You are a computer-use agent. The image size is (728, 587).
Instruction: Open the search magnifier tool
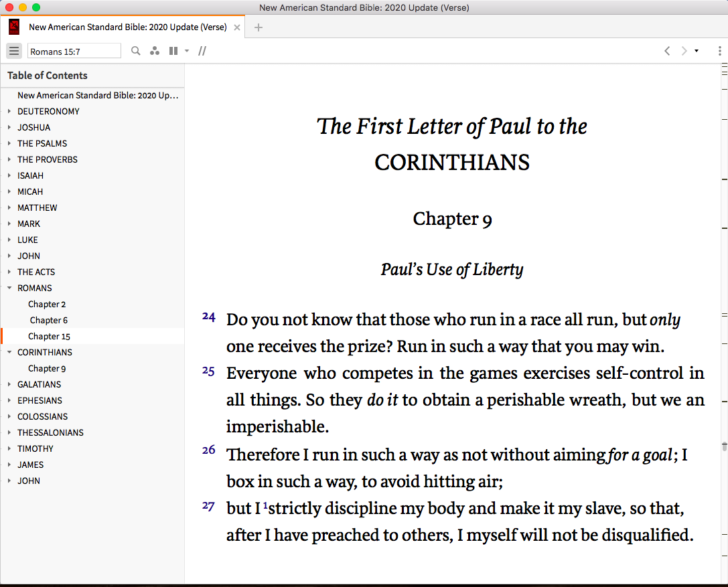point(135,51)
